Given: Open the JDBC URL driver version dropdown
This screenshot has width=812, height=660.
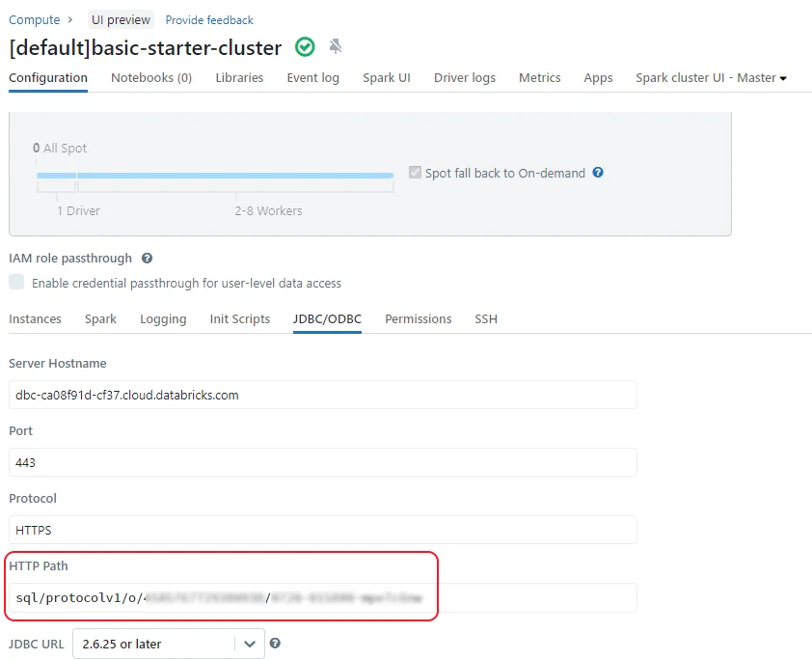Looking at the screenshot, I should coord(169,644).
